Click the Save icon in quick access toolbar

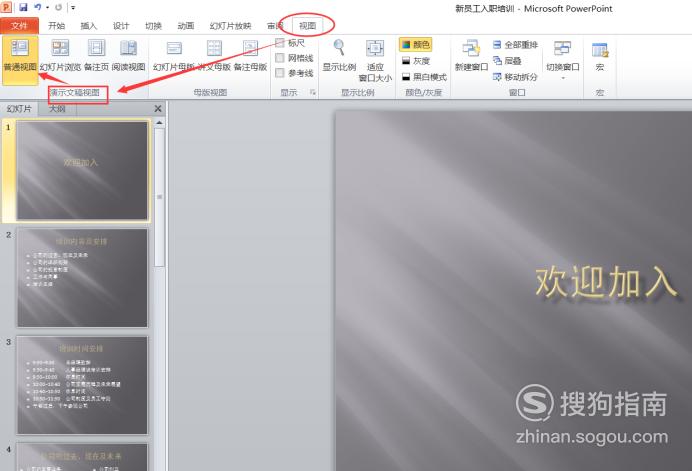point(23,7)
